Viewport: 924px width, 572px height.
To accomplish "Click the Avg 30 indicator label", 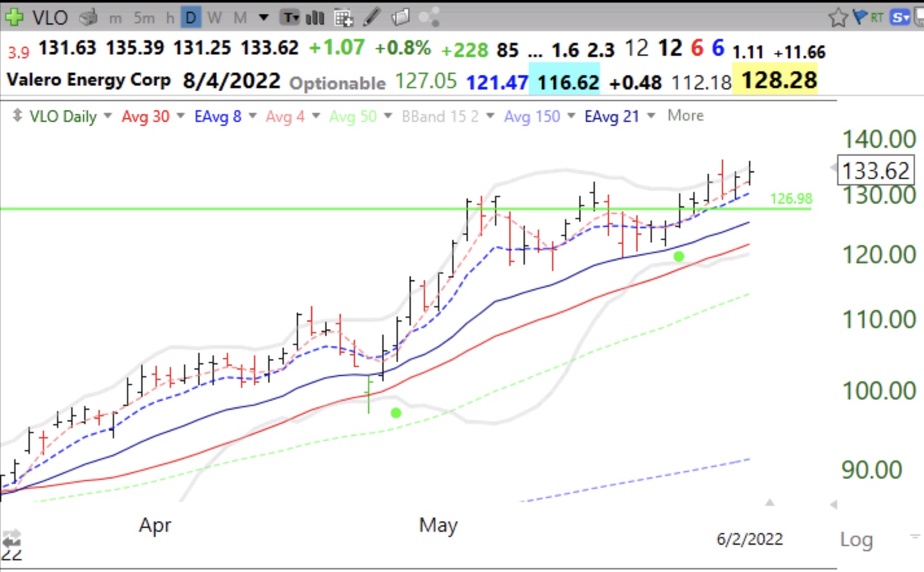I will (146, 117).
